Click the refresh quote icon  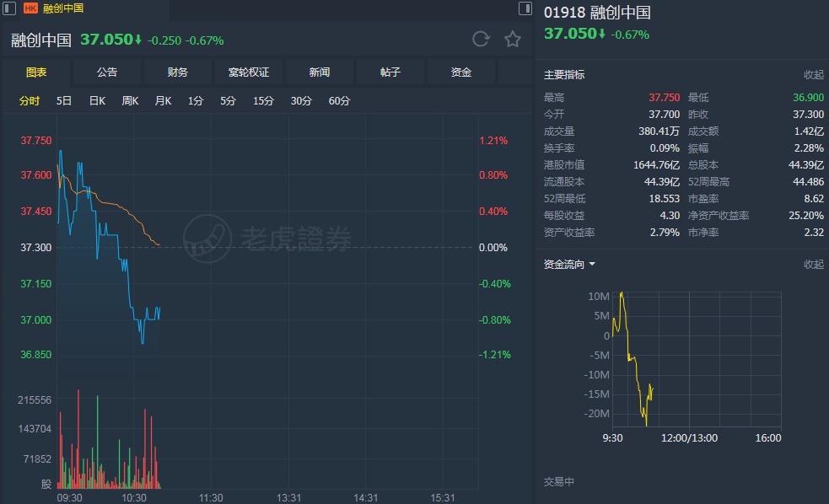point(481,40)
